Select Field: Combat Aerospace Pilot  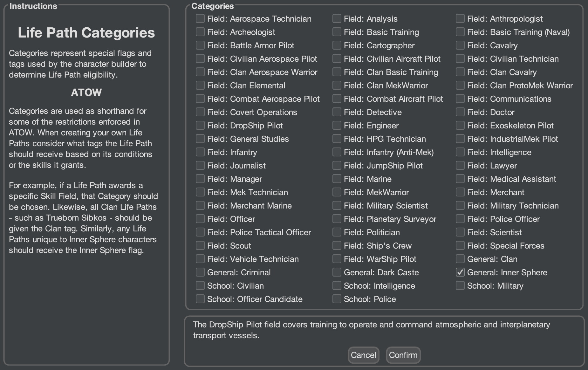point(200,99)
